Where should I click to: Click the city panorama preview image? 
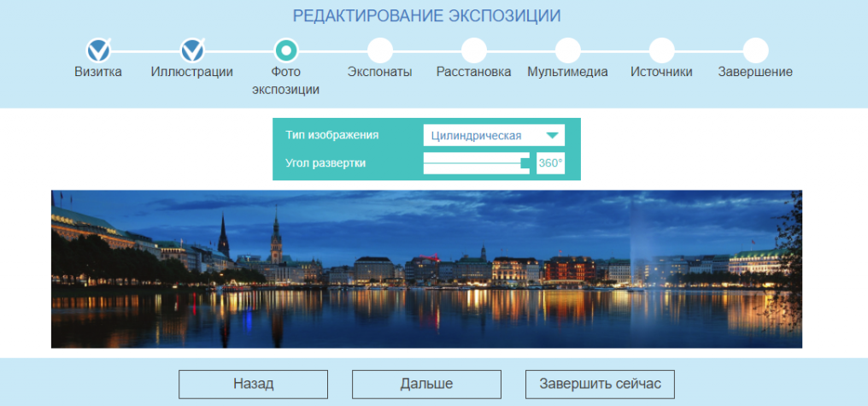point(426,269)
